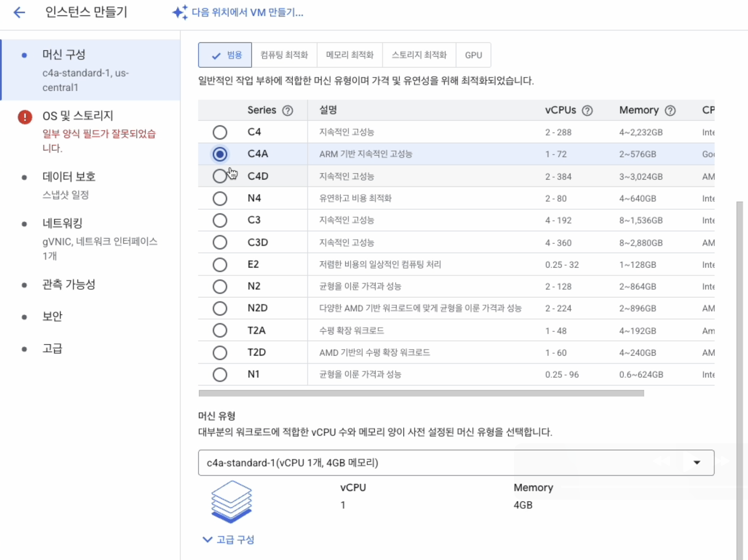This screenshot has height=560, width=748.
Task: Click the 저렴한 비용의 일상적인 컴퓨팅 처리 description
Action: 380,264
